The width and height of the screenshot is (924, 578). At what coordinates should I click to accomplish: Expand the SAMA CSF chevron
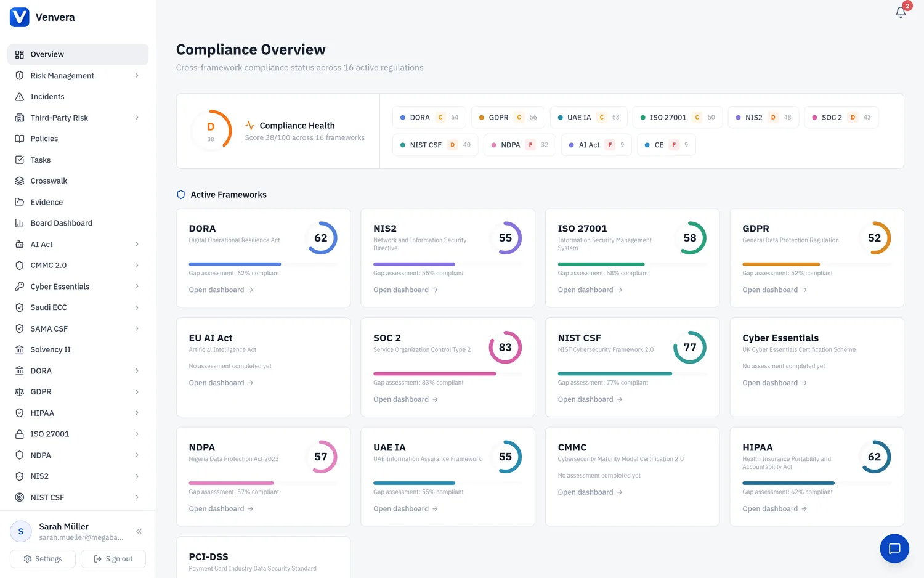[137, 328]
